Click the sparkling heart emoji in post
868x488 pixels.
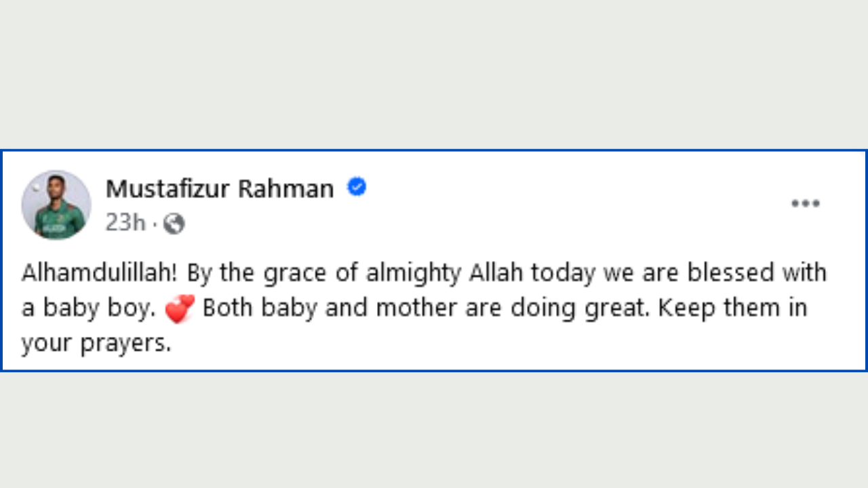(180, 309)
